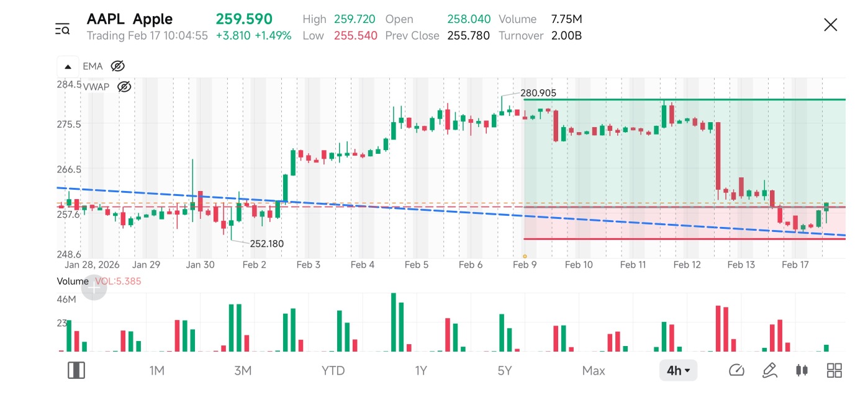Open the stock search list icon
This screenshot has height=400, width=868.
(x=62, y=29)
